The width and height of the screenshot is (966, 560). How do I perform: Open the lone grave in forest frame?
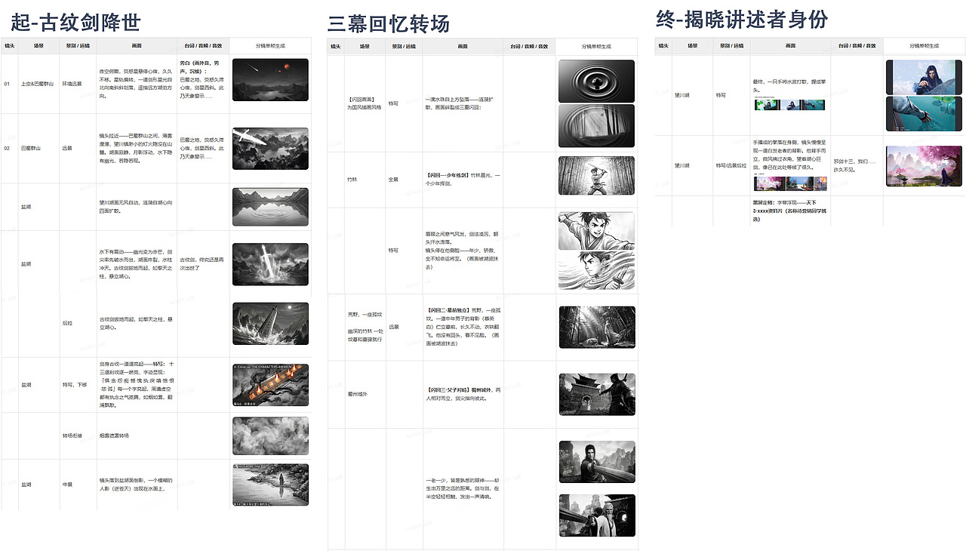pyautogui.click(x=597, y=327)
